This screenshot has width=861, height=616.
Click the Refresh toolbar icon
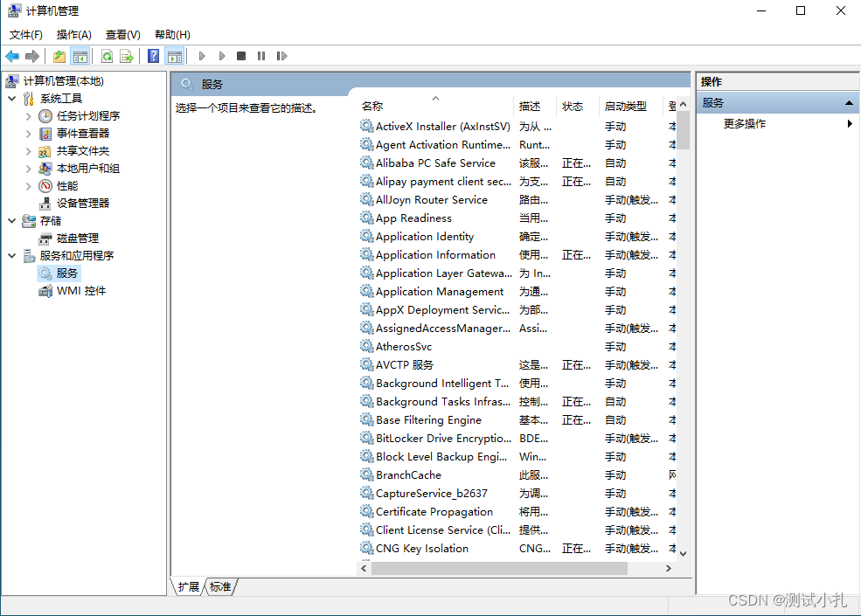[x=107, y=56]
